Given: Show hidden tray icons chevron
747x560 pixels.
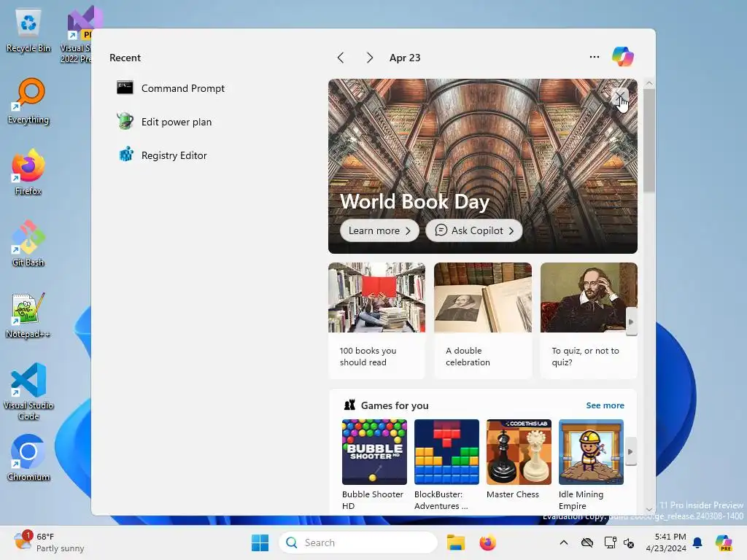Looking at the screenshot, I should 564,542.
